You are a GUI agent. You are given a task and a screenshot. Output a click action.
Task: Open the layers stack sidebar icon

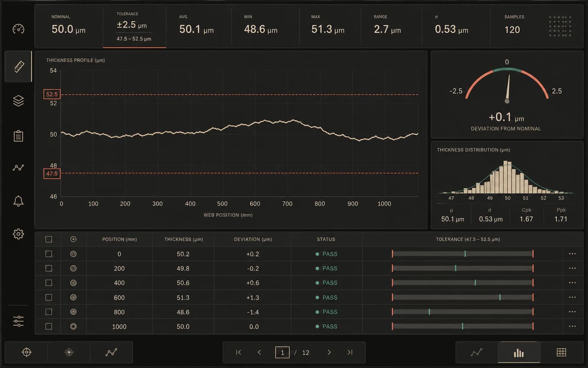coord(18,100)
